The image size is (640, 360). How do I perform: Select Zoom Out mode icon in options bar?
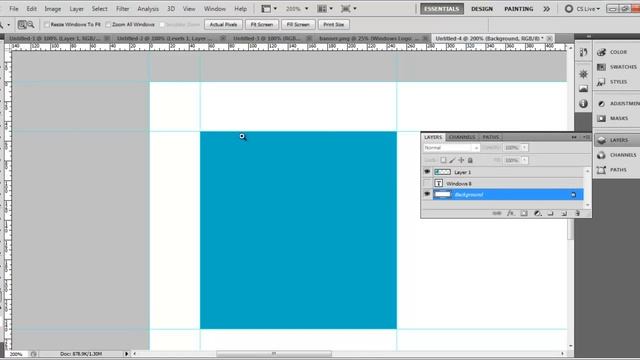31,25
